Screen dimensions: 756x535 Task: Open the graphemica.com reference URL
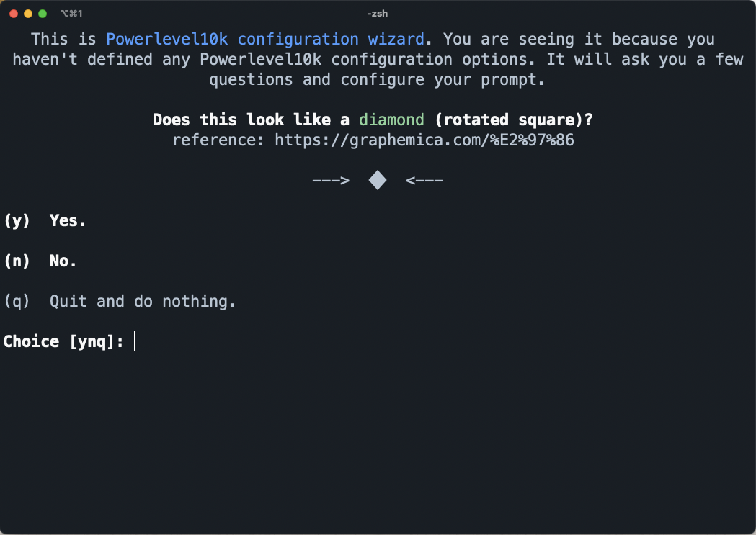point(424,140)
